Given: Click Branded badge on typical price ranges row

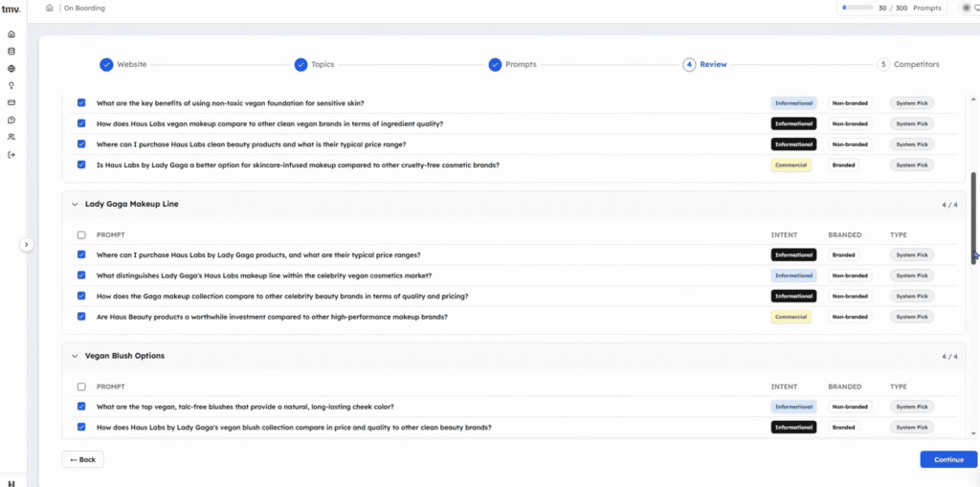Looking at the screenshot, I should point(843,255).
